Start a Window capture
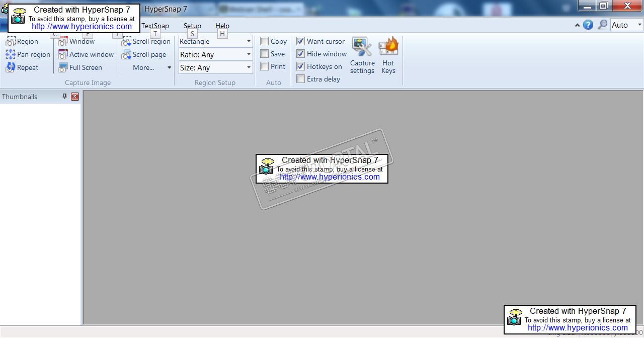 coord(76,42)
